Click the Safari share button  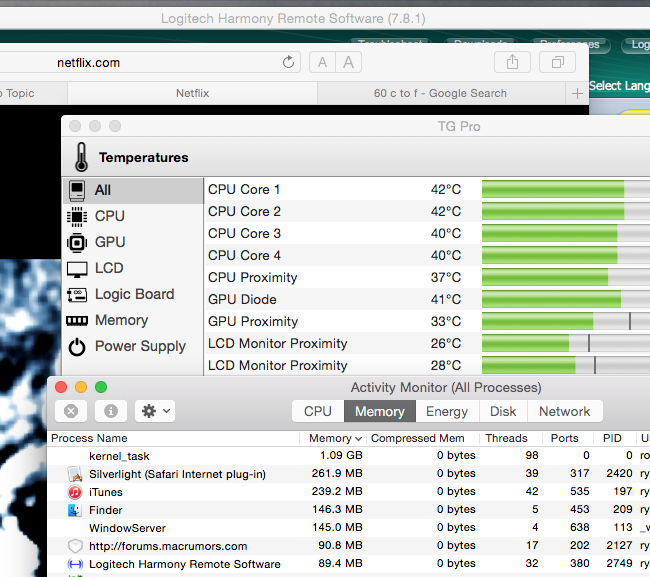(512, 62)
